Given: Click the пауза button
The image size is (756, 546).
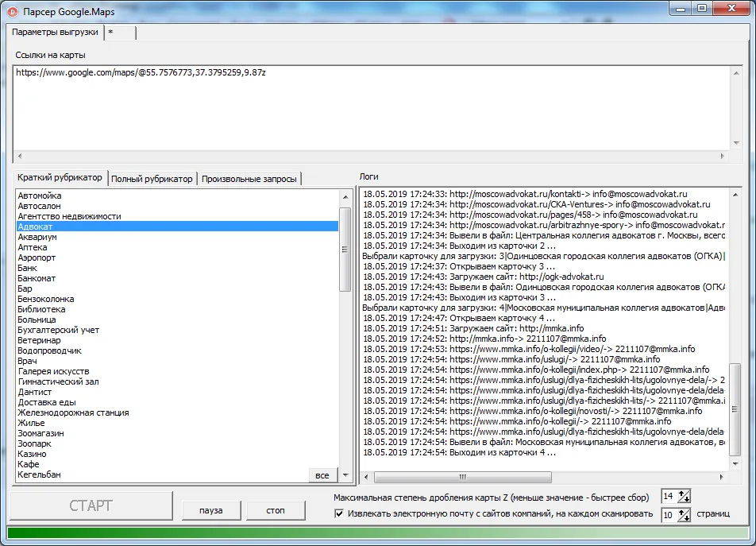Looking at the screenshot, I should click(x=210, y=510).
